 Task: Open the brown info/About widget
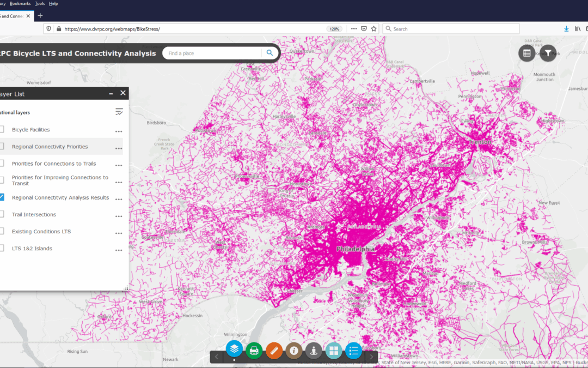click(294, 350)
